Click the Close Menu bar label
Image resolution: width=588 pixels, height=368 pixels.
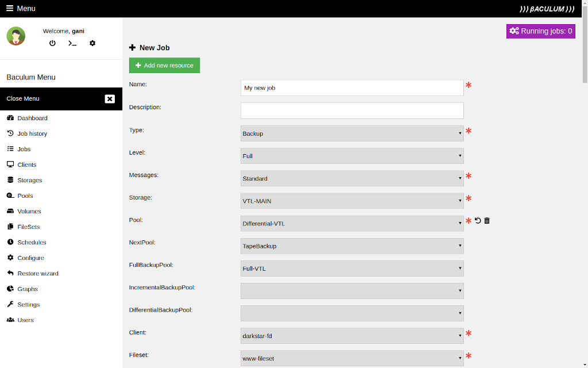(23, 98)
